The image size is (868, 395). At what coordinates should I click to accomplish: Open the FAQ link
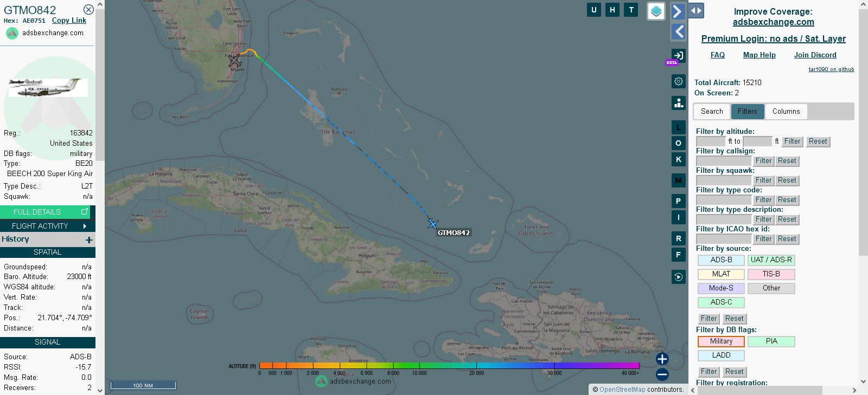point(718,55)
